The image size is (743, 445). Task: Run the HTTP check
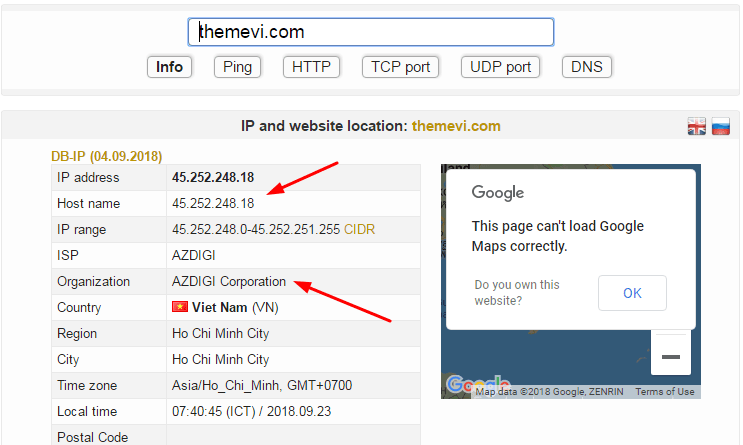click(x=311, y=67)
